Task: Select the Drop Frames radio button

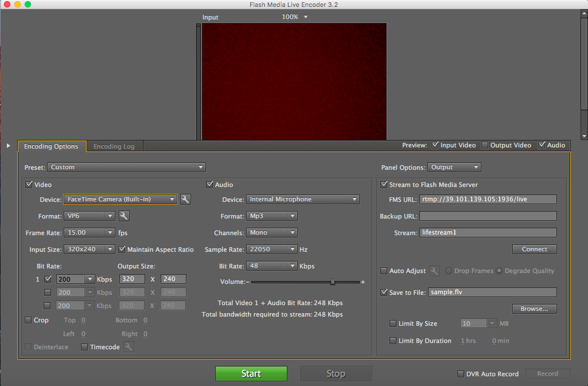Action: pos(449,271)
